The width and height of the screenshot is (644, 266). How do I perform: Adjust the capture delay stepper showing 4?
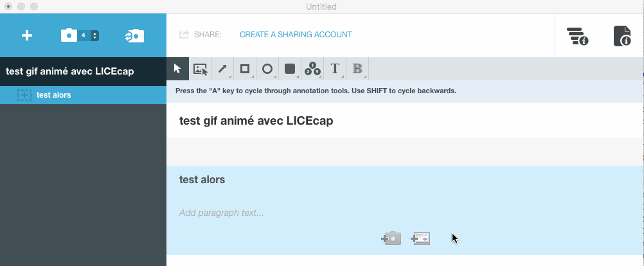(x=95, y=35)
